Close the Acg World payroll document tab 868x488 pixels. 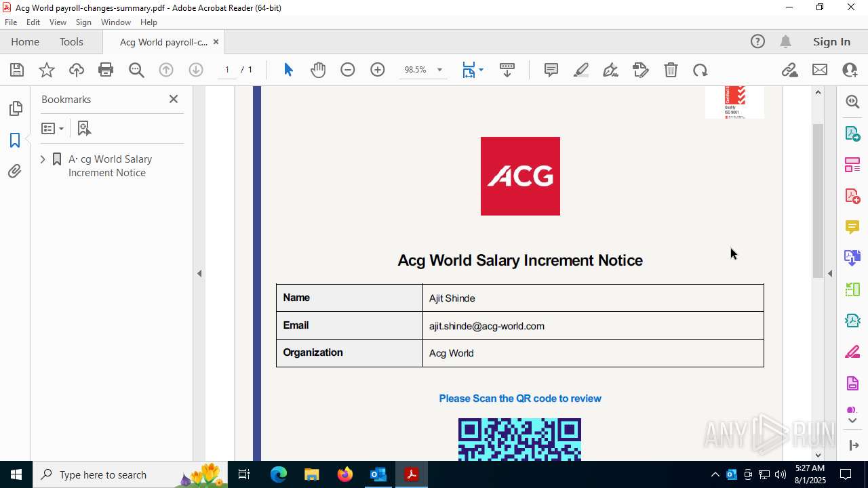[x=216, y=42]
